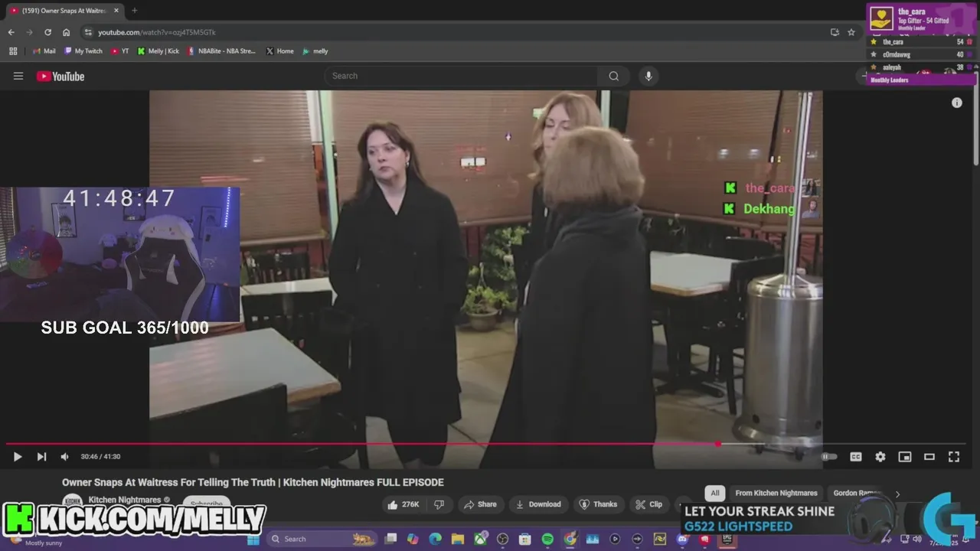Open the X Home bookmark
Viewport: 980px width, 551px height.
[279, 51]
